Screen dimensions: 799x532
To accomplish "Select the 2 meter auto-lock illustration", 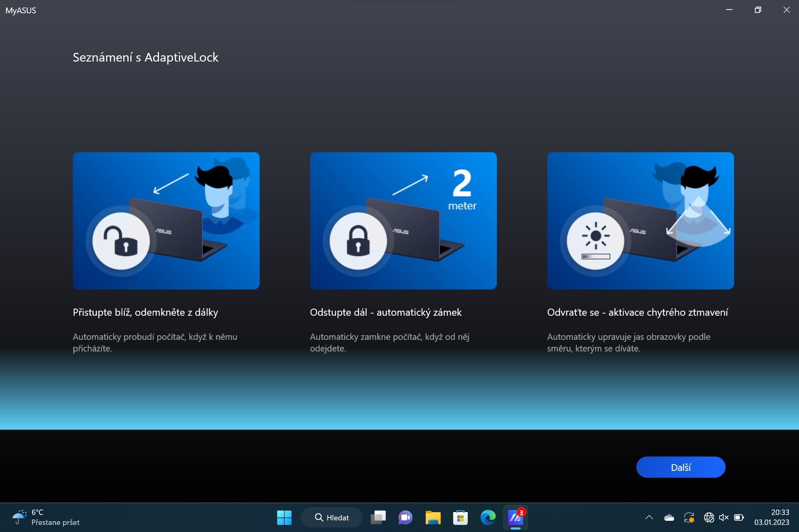I will 403,220.
